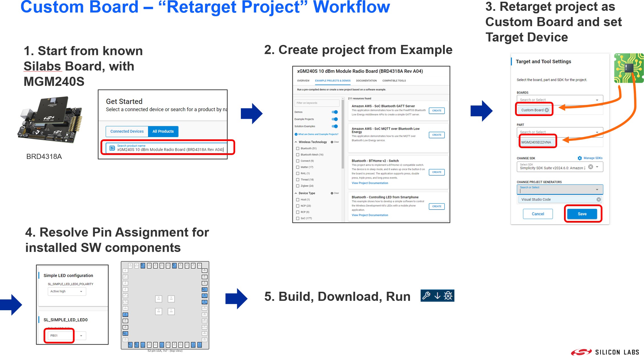Switch to Example Projects & Demos tab
The image size is (644, 356).
click(x=333, y=81)
